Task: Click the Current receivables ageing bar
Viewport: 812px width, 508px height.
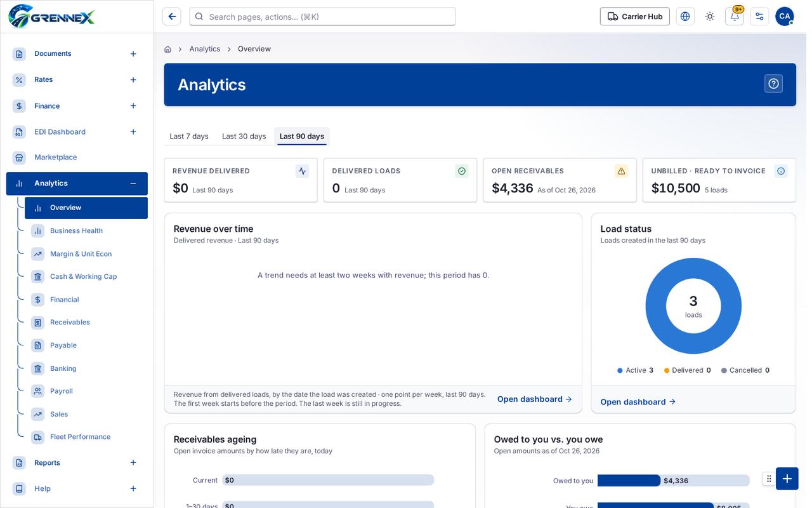Action: point(328,480)
